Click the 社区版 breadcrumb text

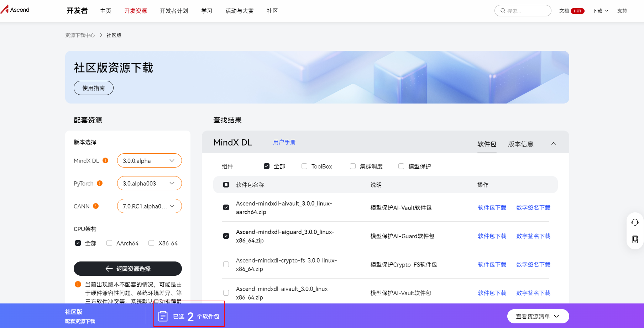114,35
